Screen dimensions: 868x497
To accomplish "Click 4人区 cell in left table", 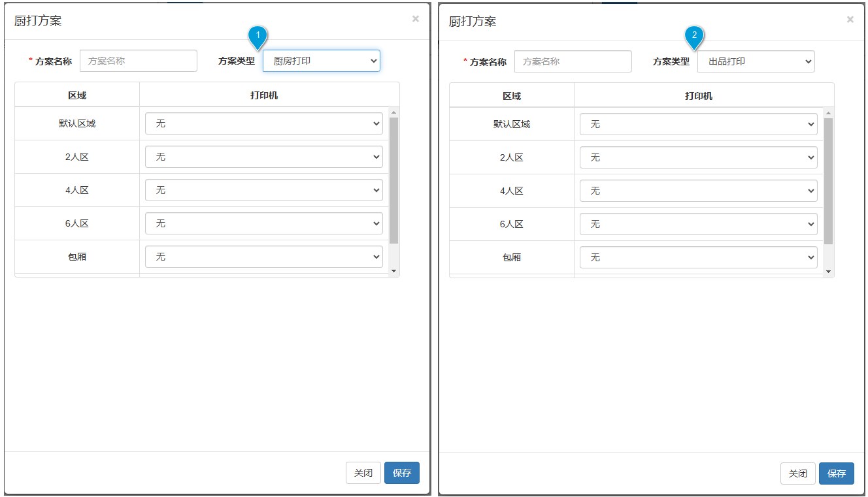I will [77, 190].
